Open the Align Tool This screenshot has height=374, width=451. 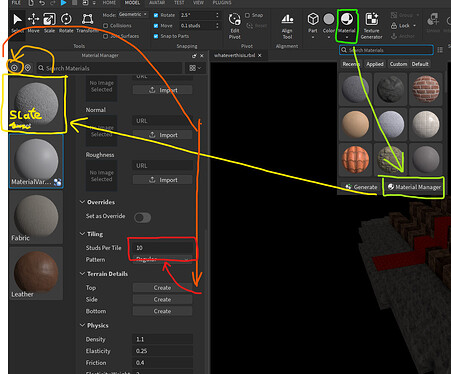(x=287, y=26)
